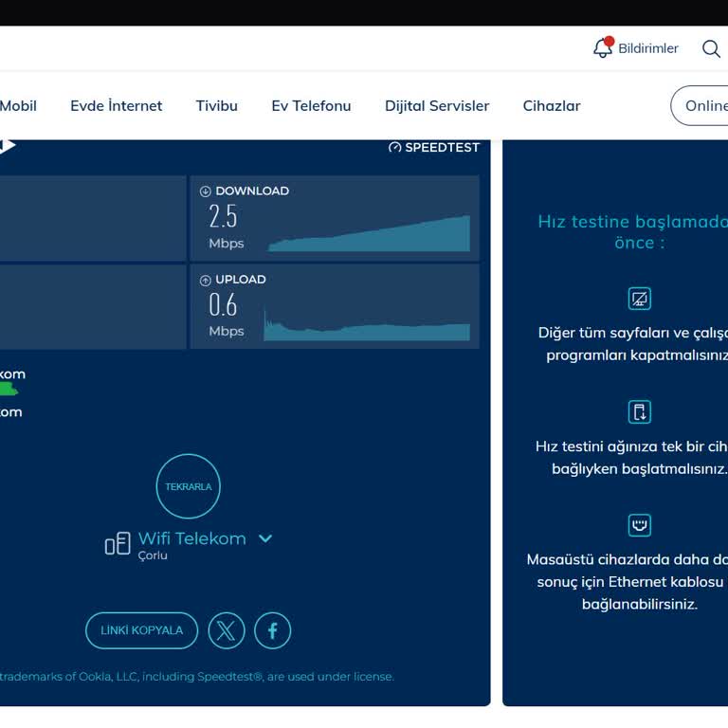Click the Online button in the header
Screen dimensions: 728x728
[700, 105]
